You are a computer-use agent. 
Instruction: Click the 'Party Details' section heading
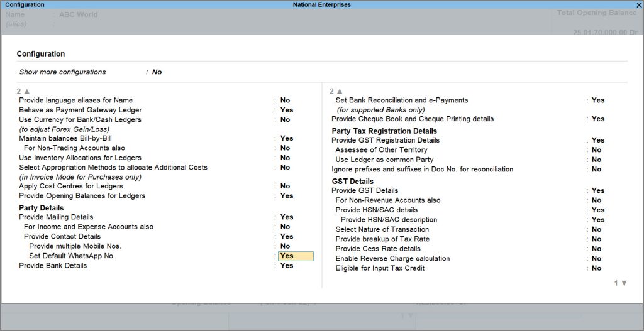(x=42, y=208)
